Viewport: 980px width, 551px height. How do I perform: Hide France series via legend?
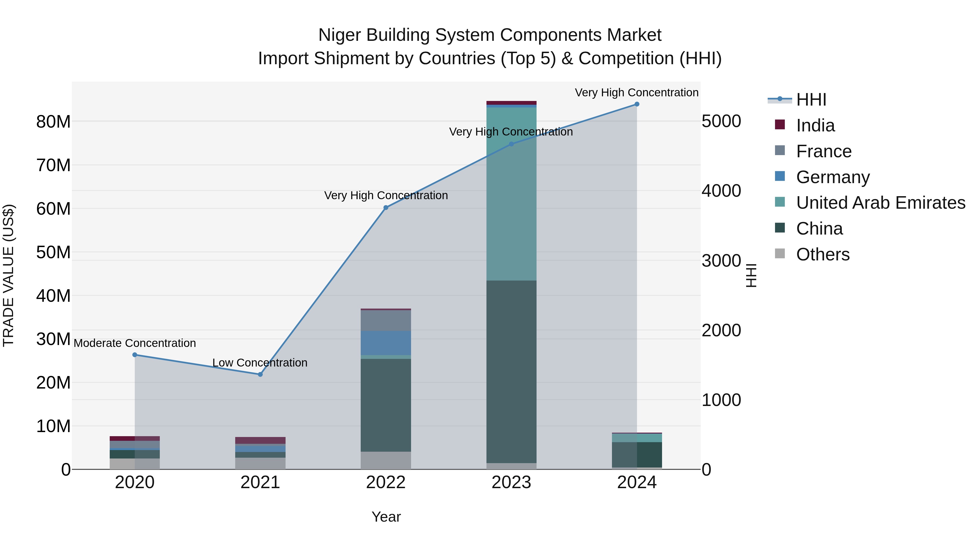pos(813,151)
